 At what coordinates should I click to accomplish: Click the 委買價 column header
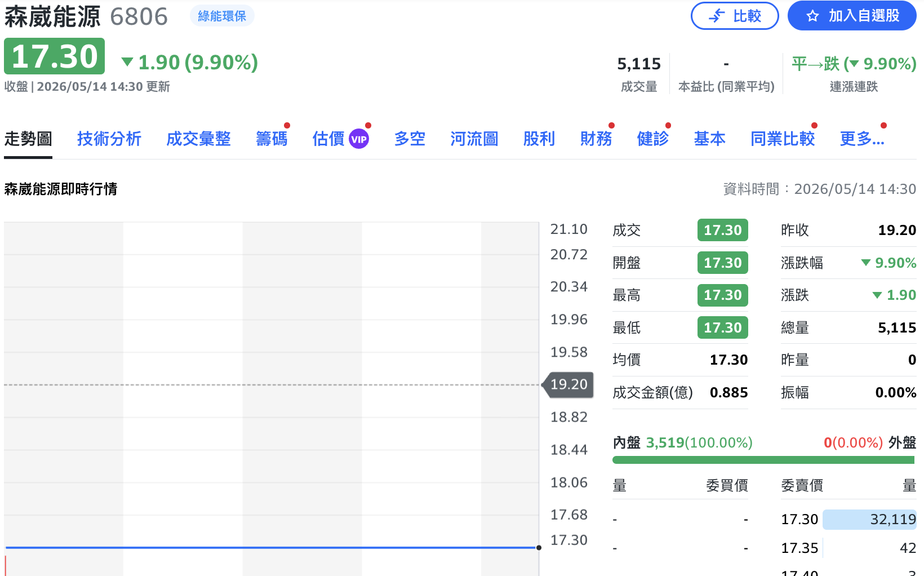[727, 486]
